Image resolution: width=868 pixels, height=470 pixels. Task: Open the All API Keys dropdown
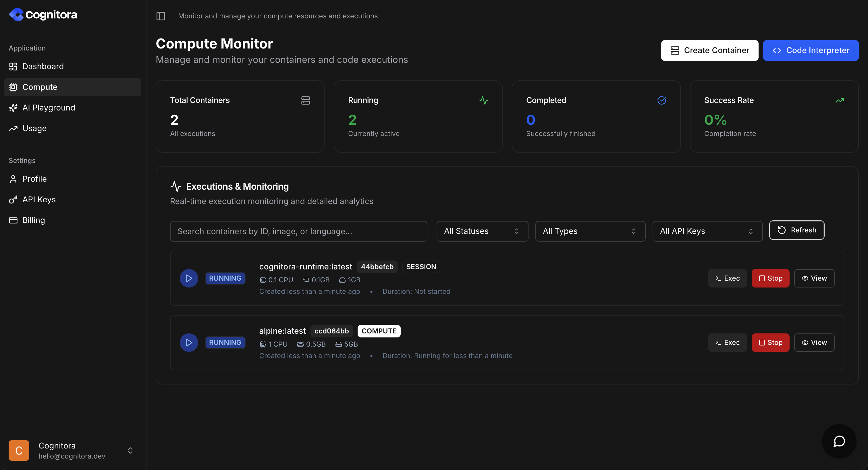(707, 231)
